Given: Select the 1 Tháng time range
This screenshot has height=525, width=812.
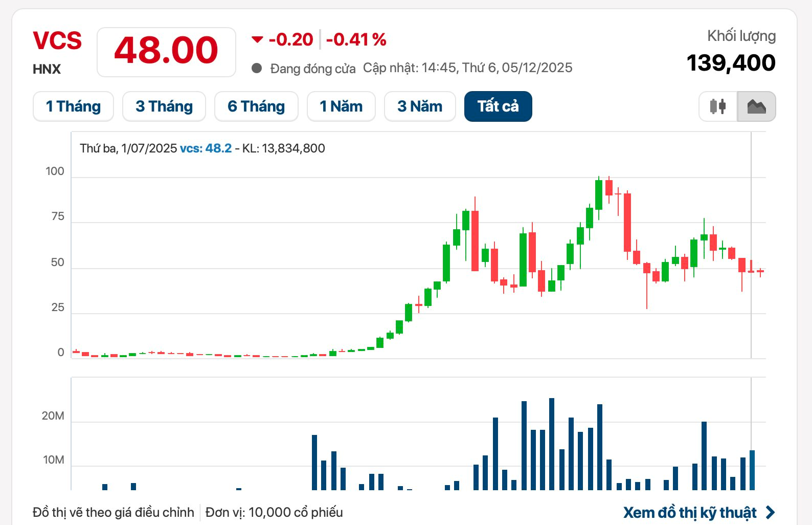Looking at the screenshot, I should [x=73, y=106].
